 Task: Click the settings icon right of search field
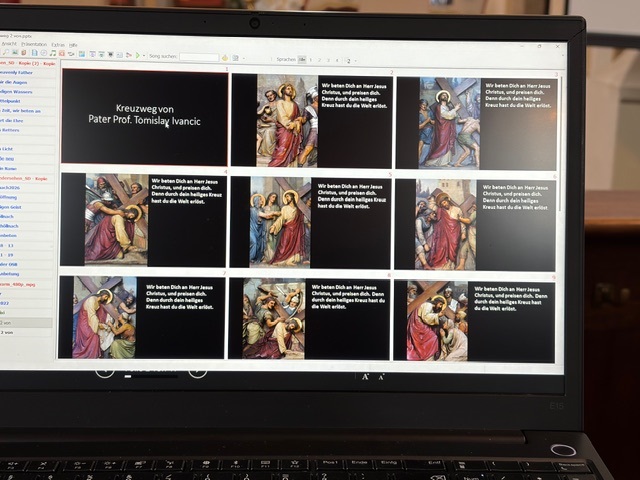(x=236, y=58)
